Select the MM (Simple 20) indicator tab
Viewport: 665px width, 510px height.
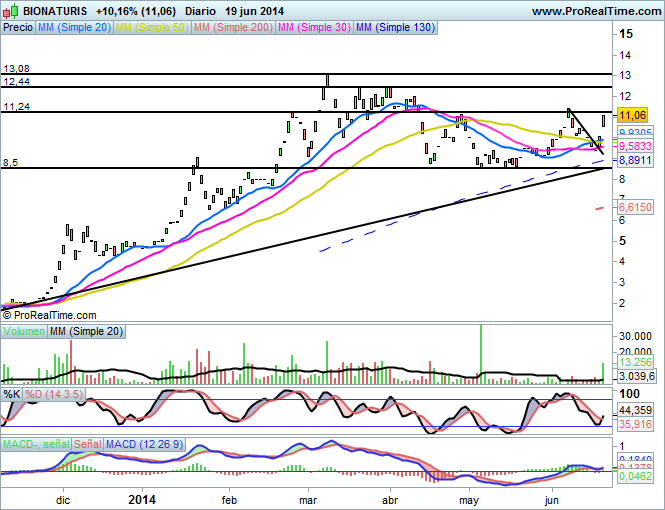click(73, 29)
